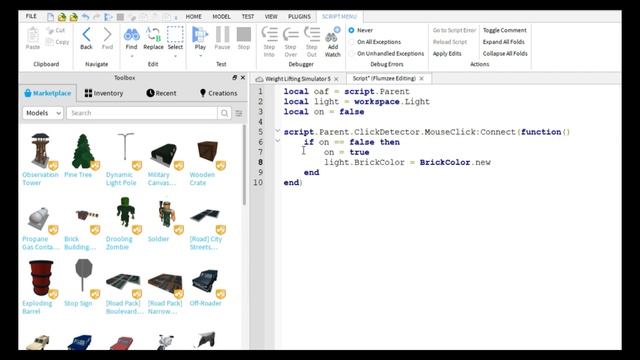Image resolution: width=640 pixels, height=360 pixels.
Task: Expand the Select dropdown arrow
Action: point(175,56)
